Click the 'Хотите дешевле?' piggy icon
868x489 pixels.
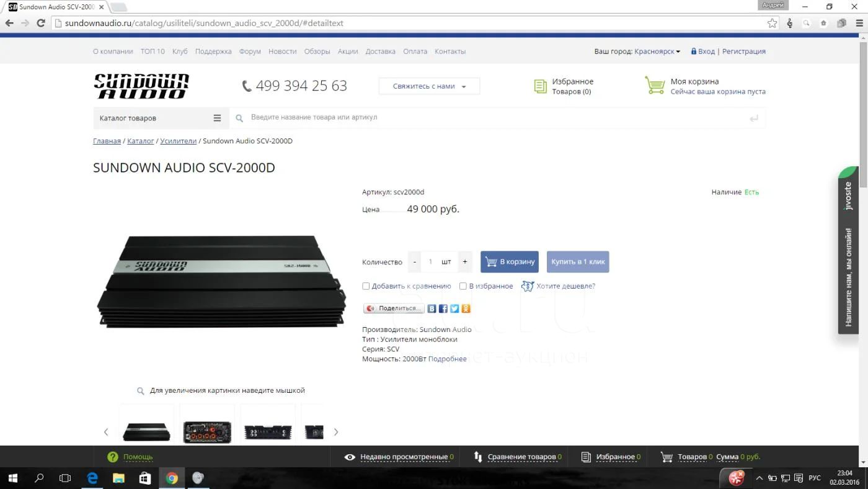(528, 286)
